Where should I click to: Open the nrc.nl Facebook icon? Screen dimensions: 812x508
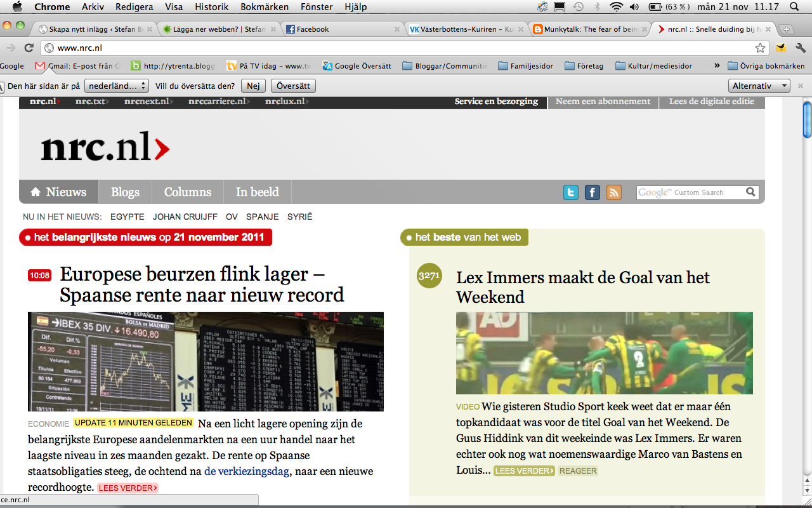(x=593, y=192)
